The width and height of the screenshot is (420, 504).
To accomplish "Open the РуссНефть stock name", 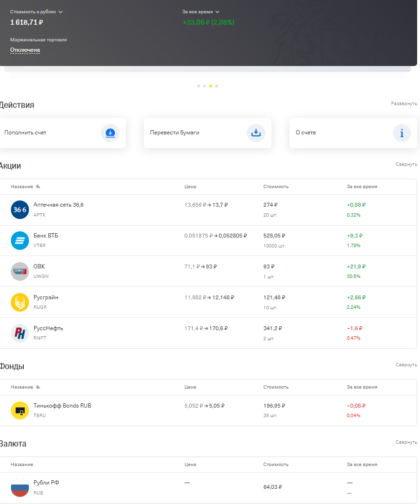I will 48,328.
